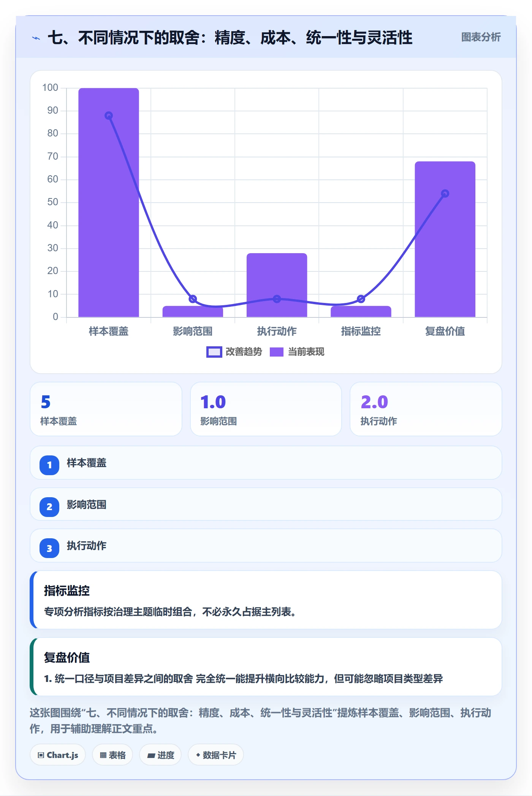Open the stat card showing 5 样本覆盖
This screenshot has height=796, width=532.
[106, 409]
